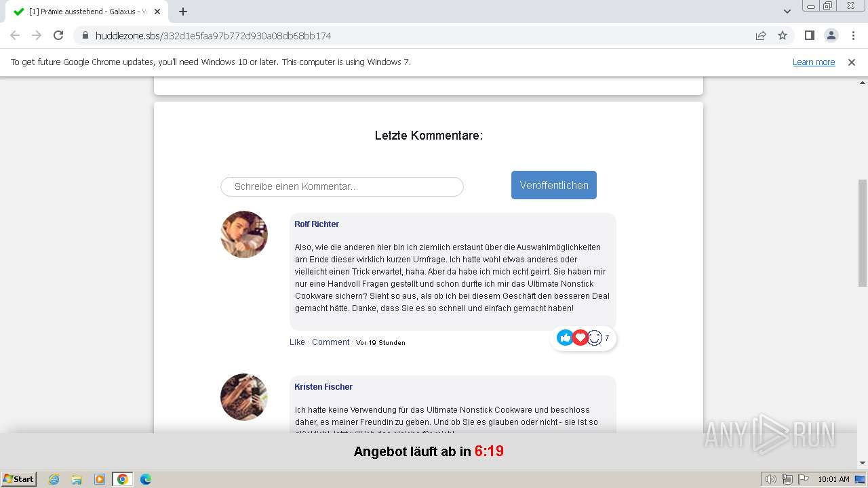Click the Action Center flag icon

click(802, 479)
